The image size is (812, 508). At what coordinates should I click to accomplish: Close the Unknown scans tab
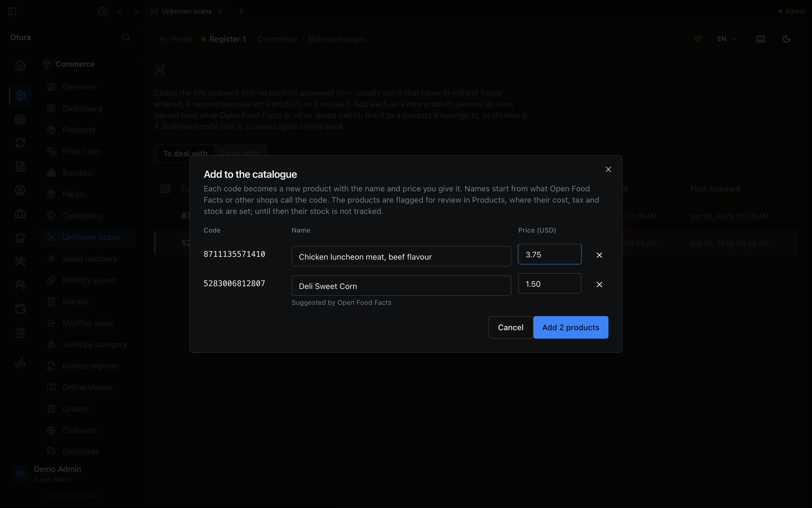(220, 11)
